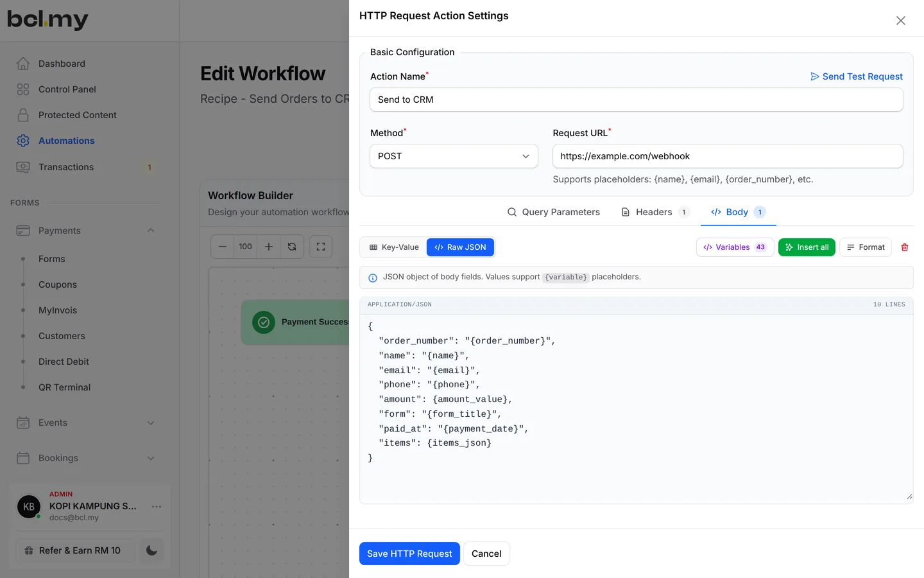Open Coupons in the sidebar
This screenshot has width=924, height=578.
tap(58, 285)
